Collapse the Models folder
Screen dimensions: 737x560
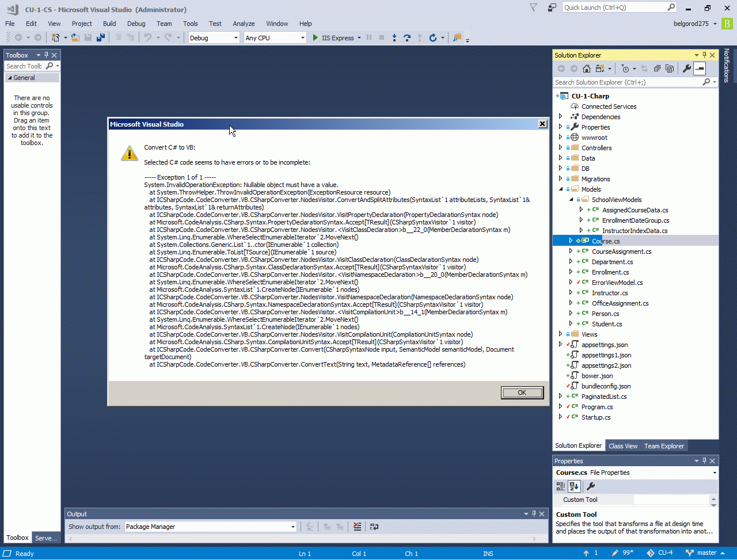click(x=561, y=189)
